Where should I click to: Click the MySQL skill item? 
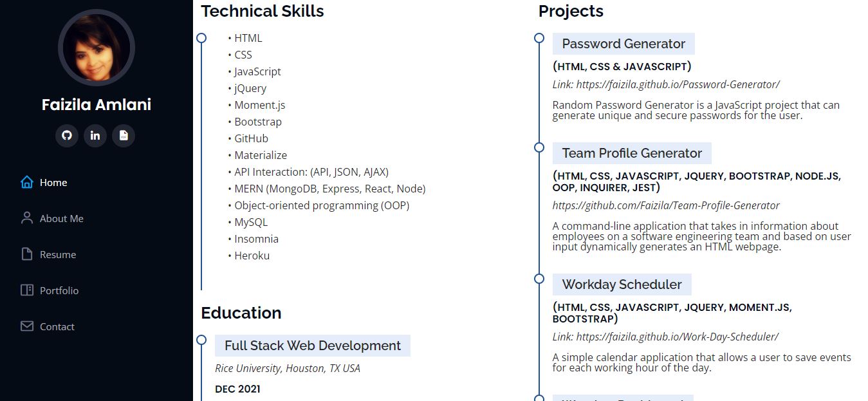(x=251, y=222)
